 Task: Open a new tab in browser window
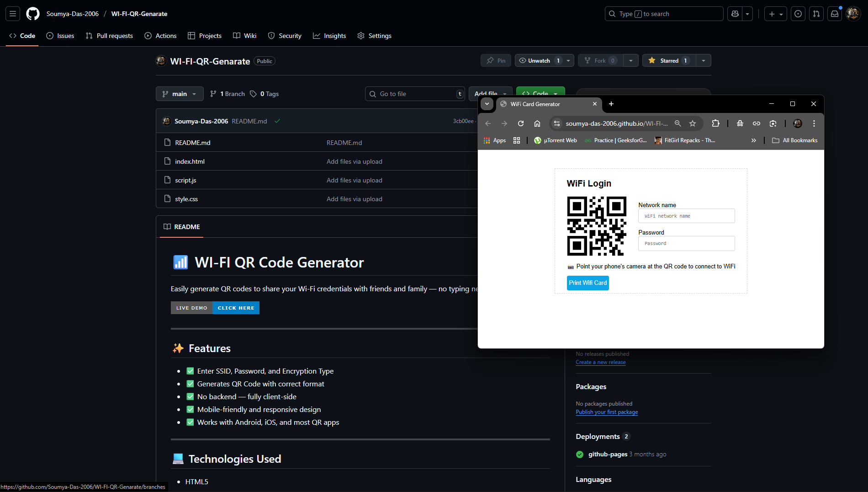[611, 104]
